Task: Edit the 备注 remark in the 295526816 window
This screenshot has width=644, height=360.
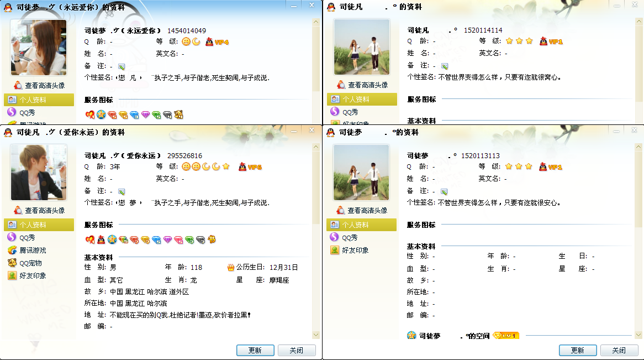Action: 122,192
